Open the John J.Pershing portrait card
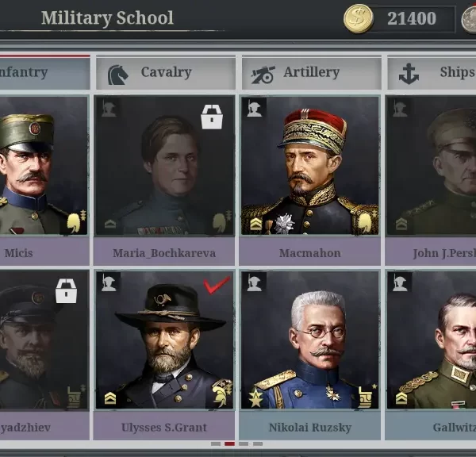476x457 pixels. pyautogui.click(x=432, y=166)
